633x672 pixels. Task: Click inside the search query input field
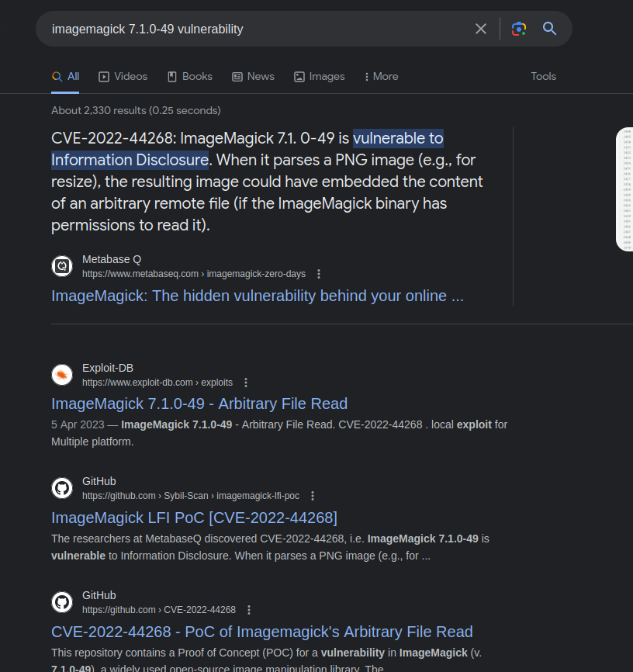pyautogui.click(x=256, y=29)
